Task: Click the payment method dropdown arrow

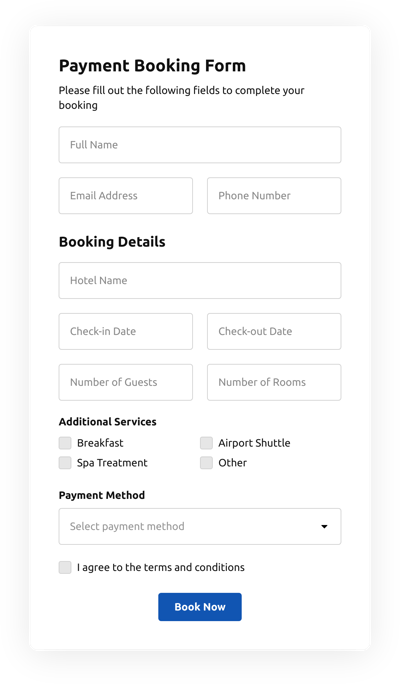Action: (x=324, y=527)
